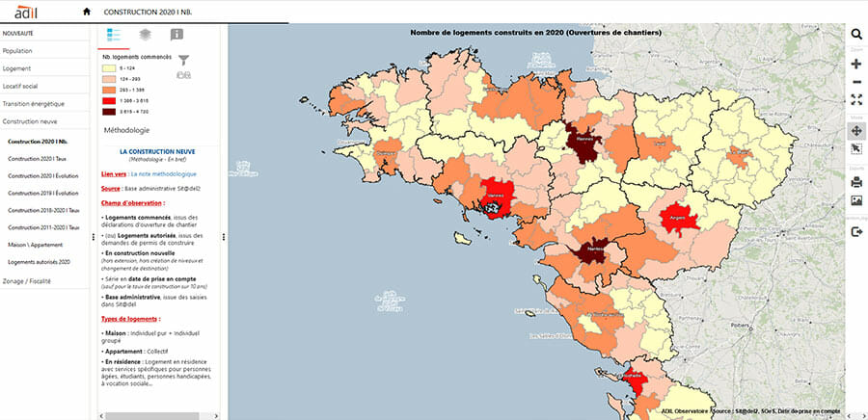Enable the rectangle selection mode
Viewport: 868px width, 420px height.
tap(855, 149)
